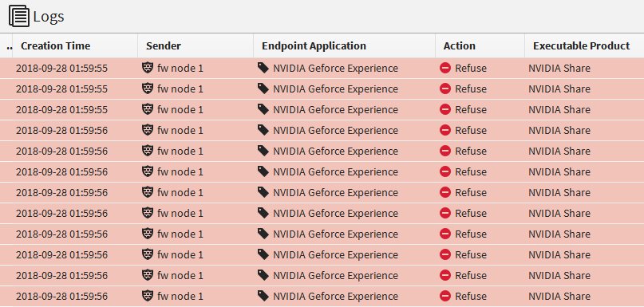Click the tag icon in the bottommost log row

(263, 296)
